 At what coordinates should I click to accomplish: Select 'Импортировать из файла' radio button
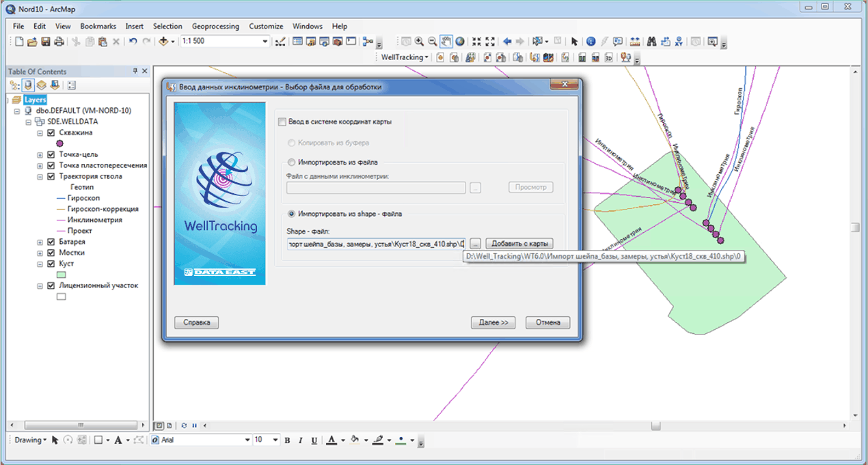(292, 163)
